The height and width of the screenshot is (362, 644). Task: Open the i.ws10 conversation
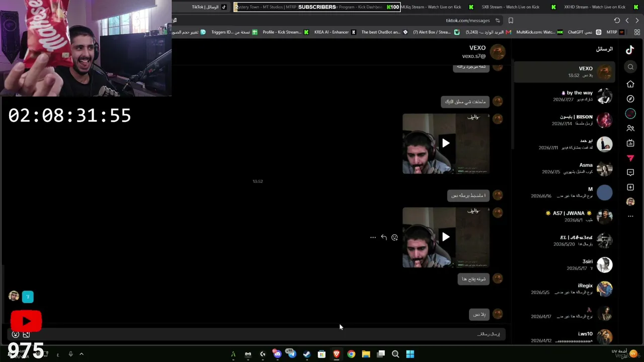point(565,337)
